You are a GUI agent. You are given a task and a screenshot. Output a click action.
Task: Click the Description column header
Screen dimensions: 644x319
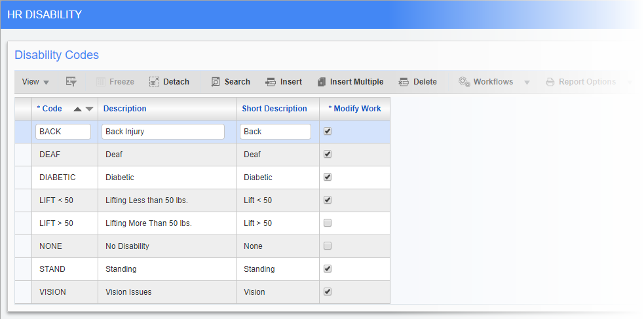[167, 109]
